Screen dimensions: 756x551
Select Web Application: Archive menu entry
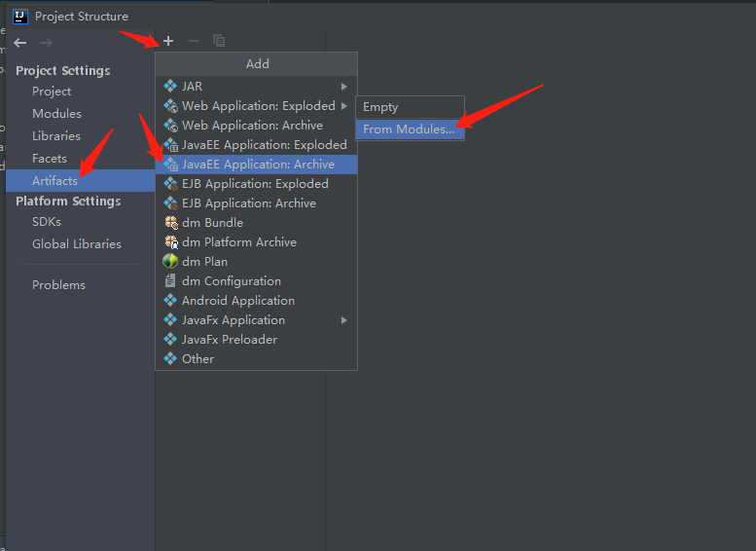tap(256, 125)
